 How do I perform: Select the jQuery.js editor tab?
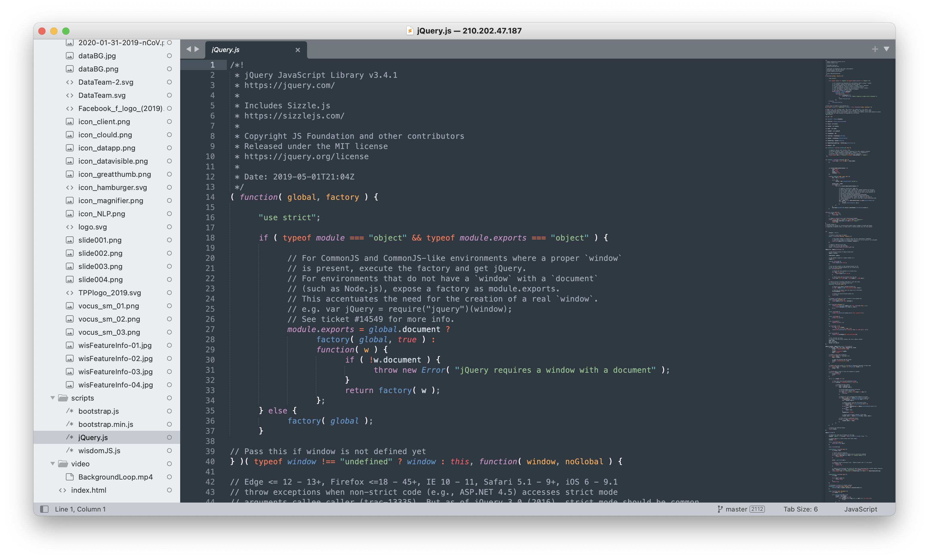pos(256,50)
